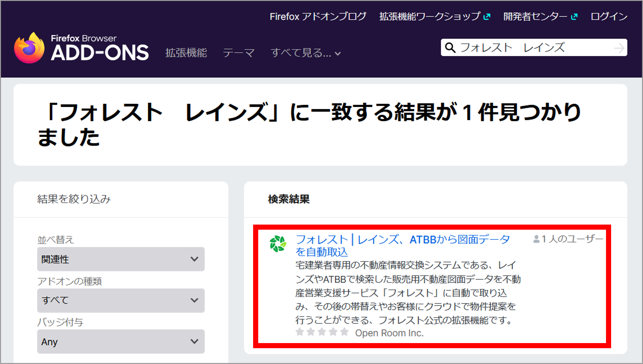The width and height of the screenshot is (643, 364).
Task: Click the user count person icon
Action: [x=536, y=239]
